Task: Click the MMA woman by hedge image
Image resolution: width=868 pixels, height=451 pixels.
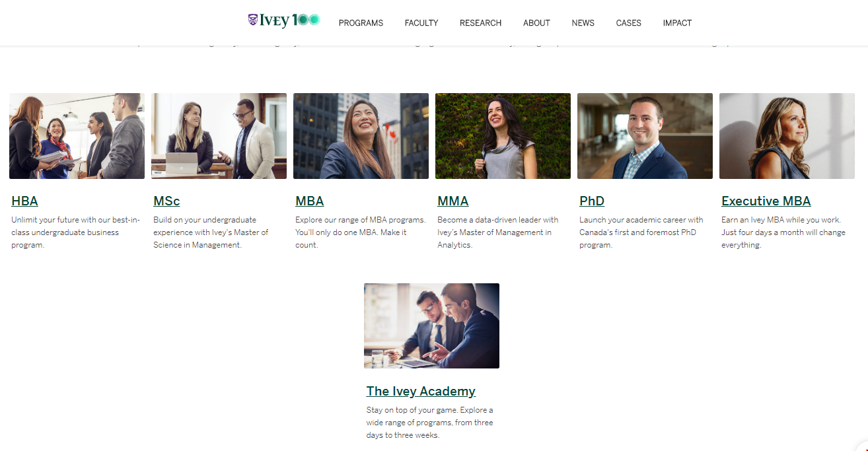Action: [503, 136]
